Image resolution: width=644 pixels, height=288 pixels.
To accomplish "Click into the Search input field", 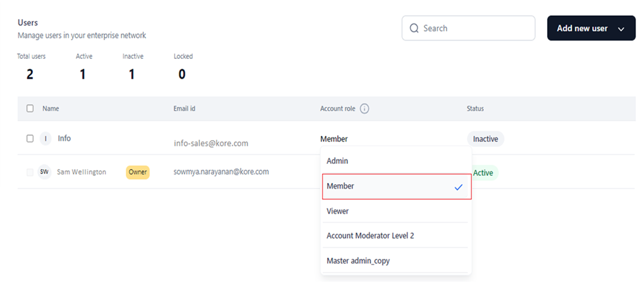I will (x=468, y=28).
